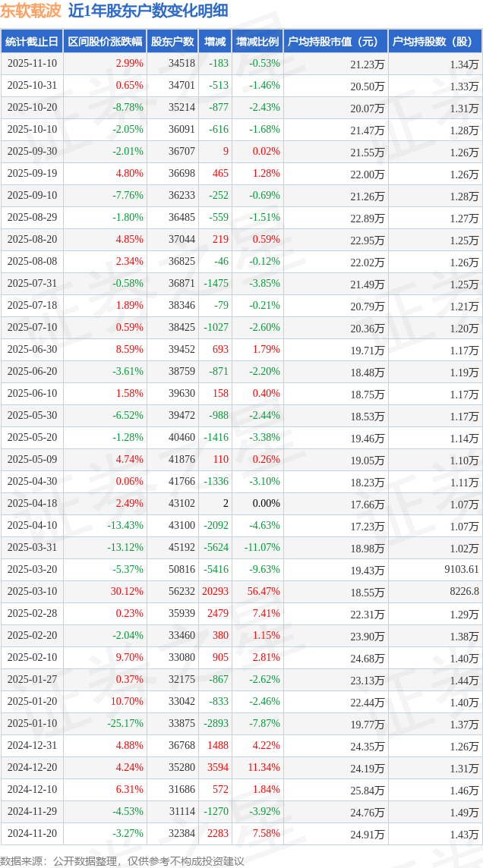Click the 2025-03-10 date cell
The height and width of the screenshot is (868, 483).
coord(32,592)
